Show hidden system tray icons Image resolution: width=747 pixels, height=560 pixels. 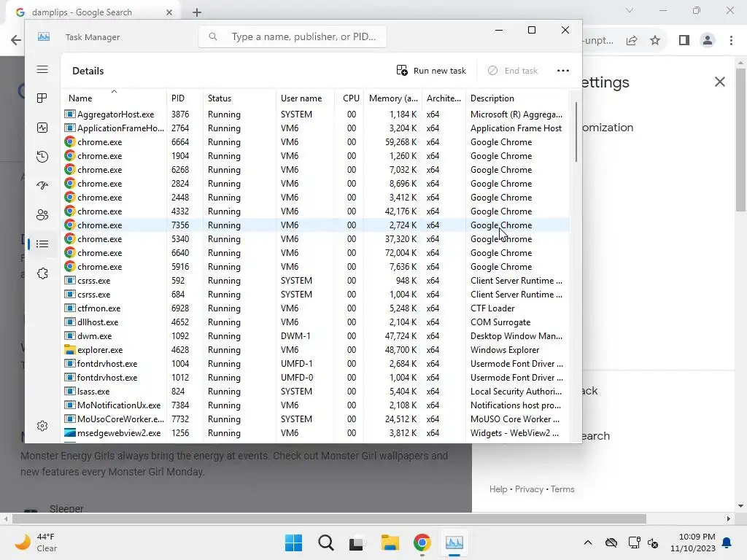[588, 542]
